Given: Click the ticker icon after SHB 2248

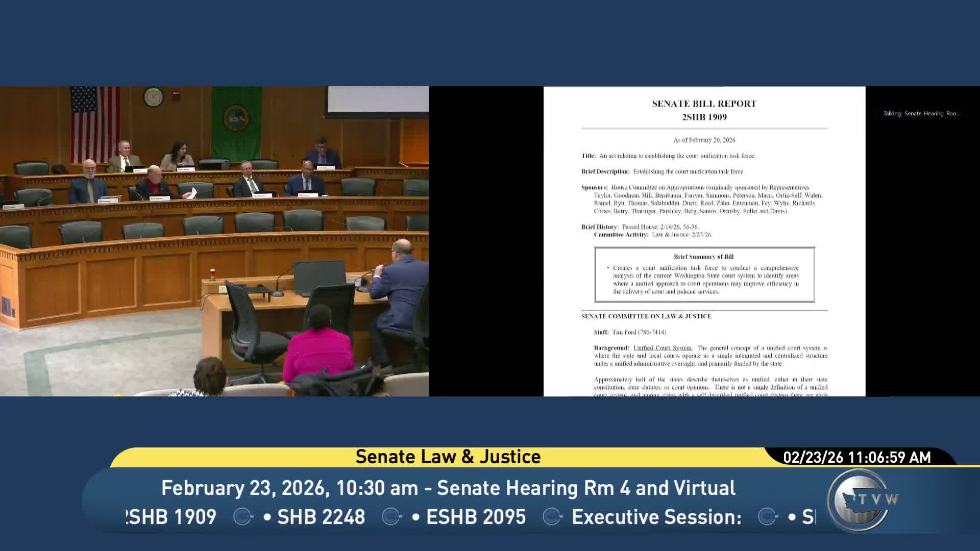Looking at the screenshot, I should (391, 517).
